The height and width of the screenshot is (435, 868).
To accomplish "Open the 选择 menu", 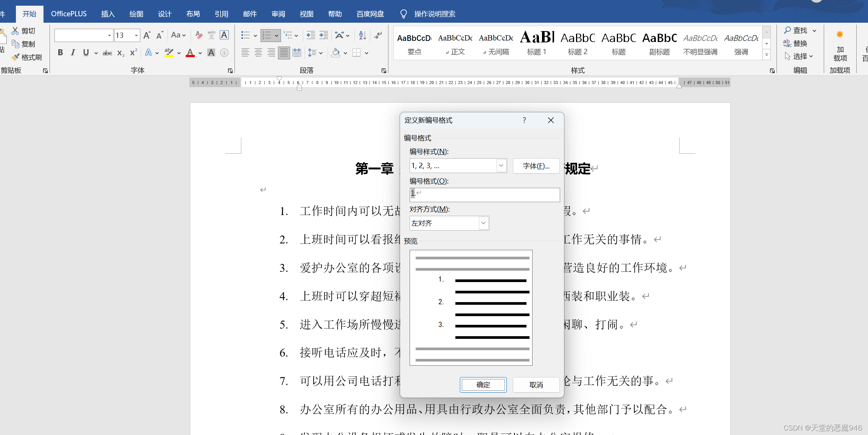I will [798, 56].
